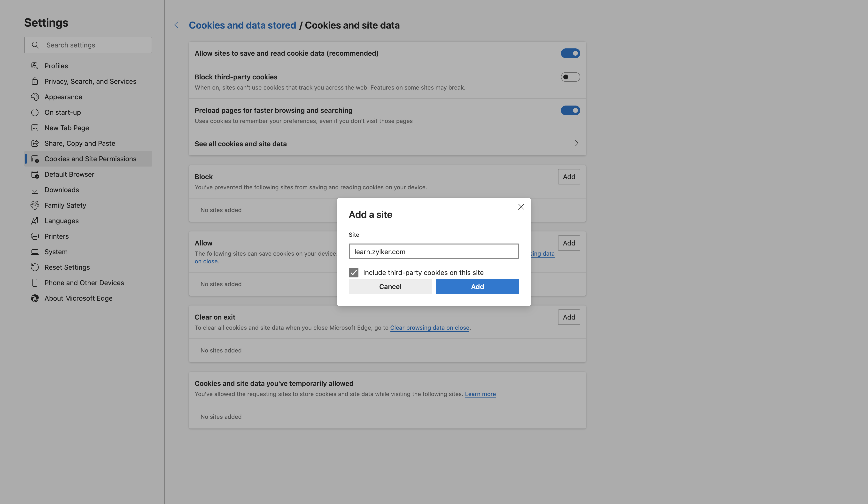Toggle Block third-party cookies switch
Screen dimensions: 868x504
click(x=570, y=77)
